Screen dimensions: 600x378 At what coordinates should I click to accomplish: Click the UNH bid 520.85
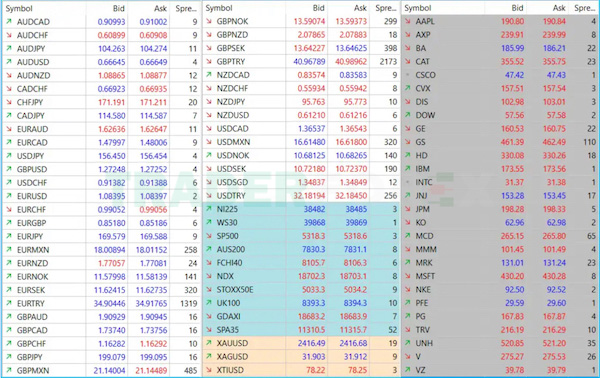point(512,343)
